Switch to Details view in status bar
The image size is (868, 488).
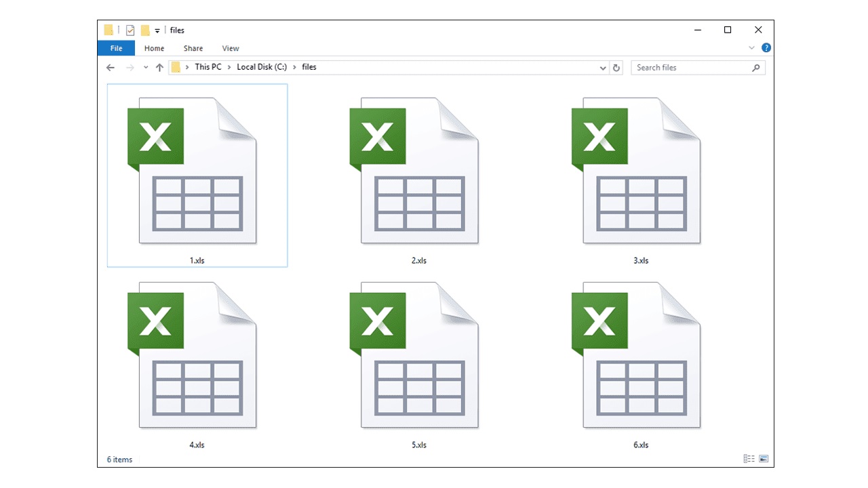[x=749, y=459]
